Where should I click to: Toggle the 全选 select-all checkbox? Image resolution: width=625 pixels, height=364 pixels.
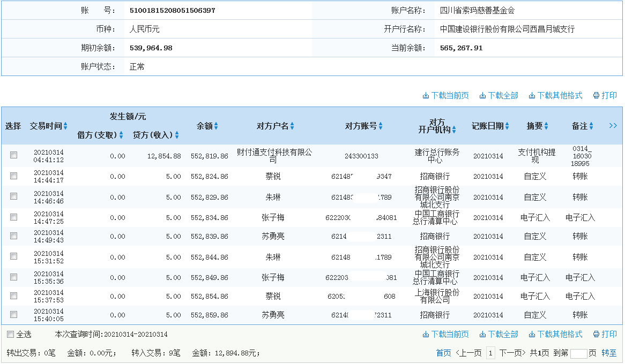(x=10, y=335)
